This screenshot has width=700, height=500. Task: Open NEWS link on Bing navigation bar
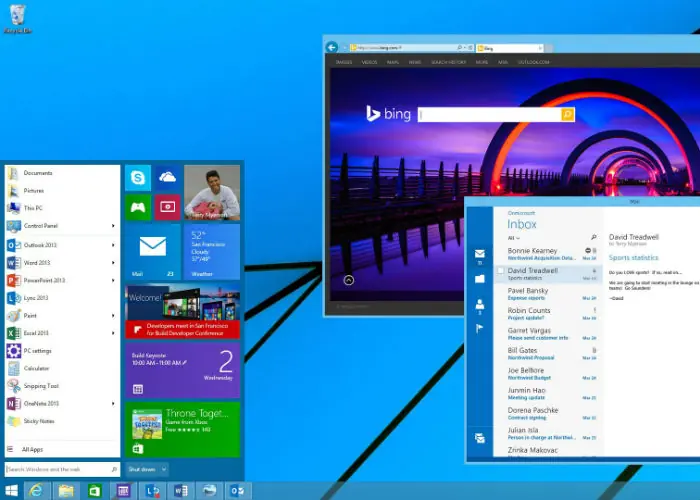[415, 62]
